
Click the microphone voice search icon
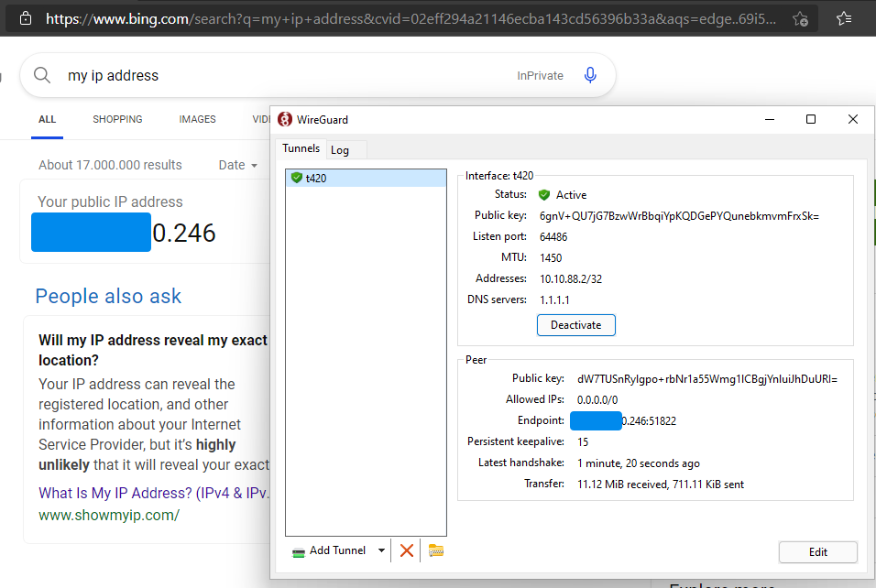(590, 75)
